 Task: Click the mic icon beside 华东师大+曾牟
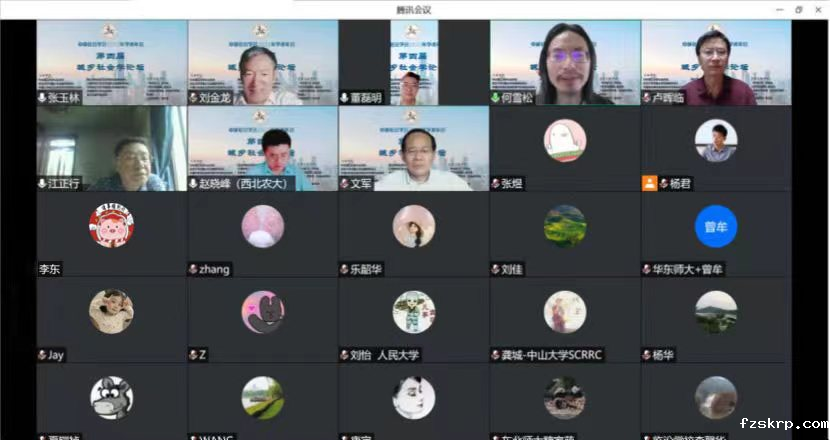646,270
